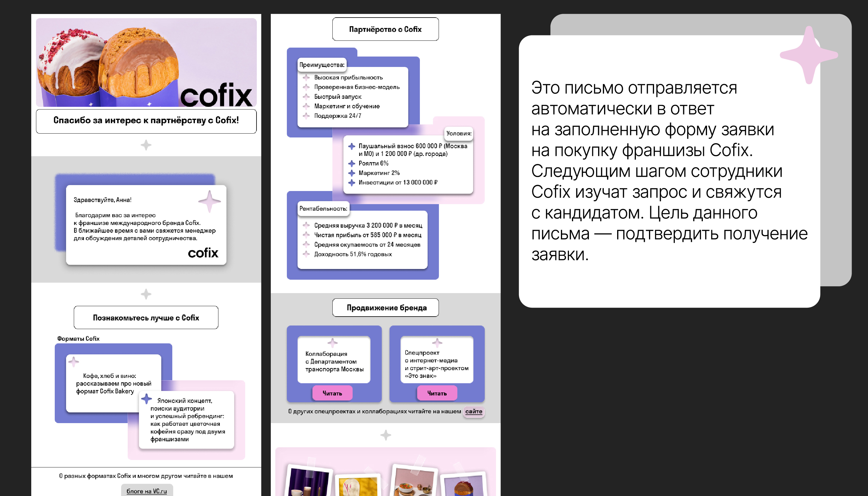Click the Условия: label
Viewport: 868px width, 496px height.
pyautogui.click(x=459, y=133)
